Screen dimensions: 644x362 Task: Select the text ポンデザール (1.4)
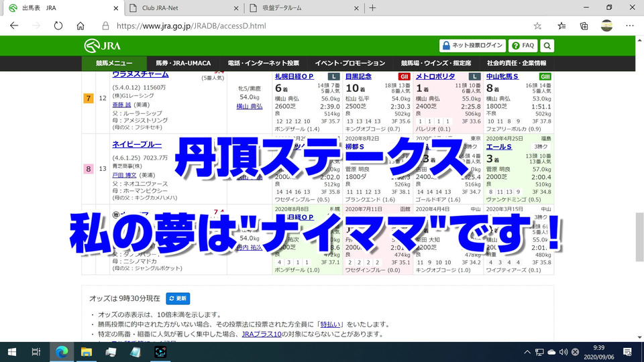(297, 129)
